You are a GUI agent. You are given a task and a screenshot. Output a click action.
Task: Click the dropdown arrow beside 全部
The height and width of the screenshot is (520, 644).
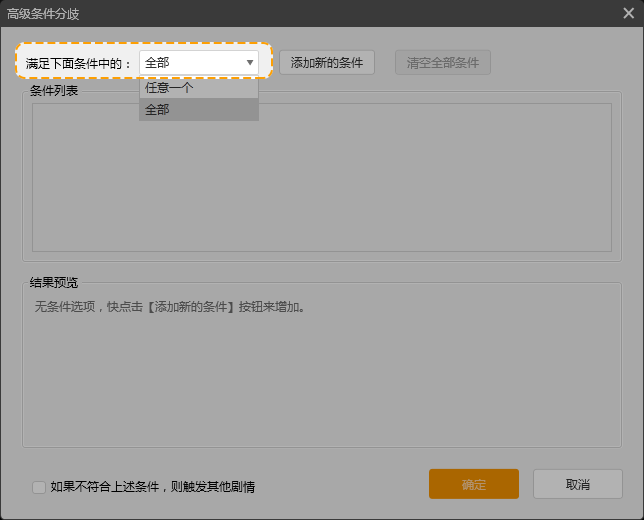click(249, 62)
